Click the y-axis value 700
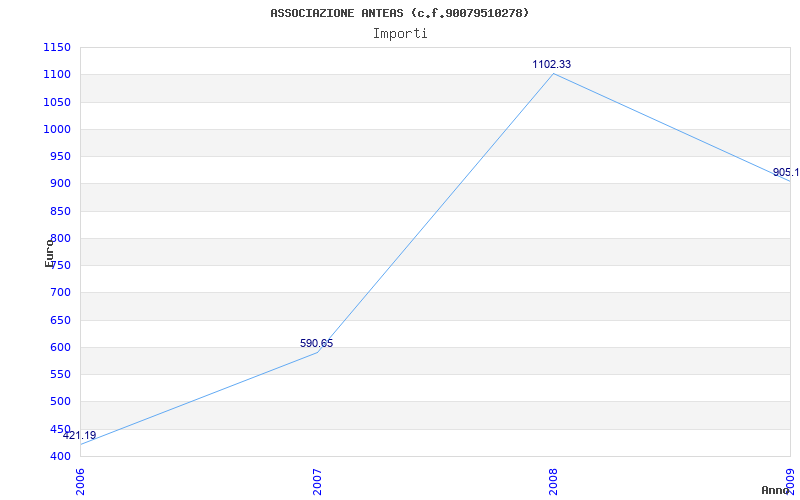Image resolution: width=800 pixels, height=500 pixels. [x=60, y=292]
